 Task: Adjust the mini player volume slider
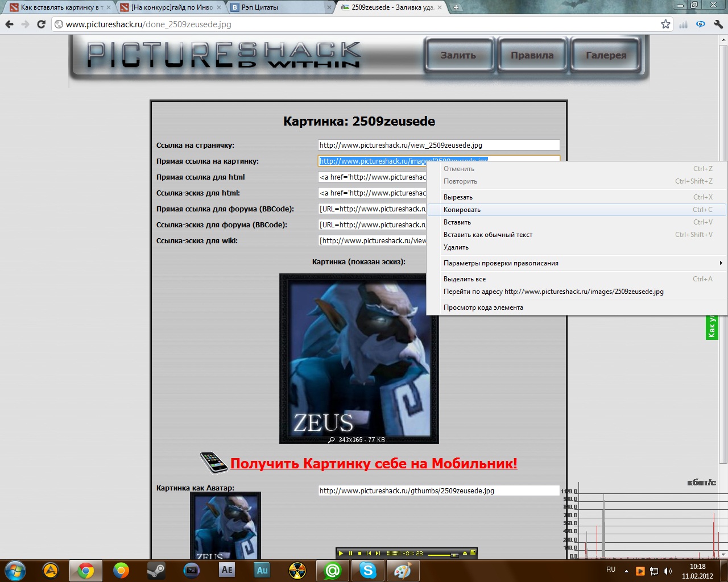(444, 554)
